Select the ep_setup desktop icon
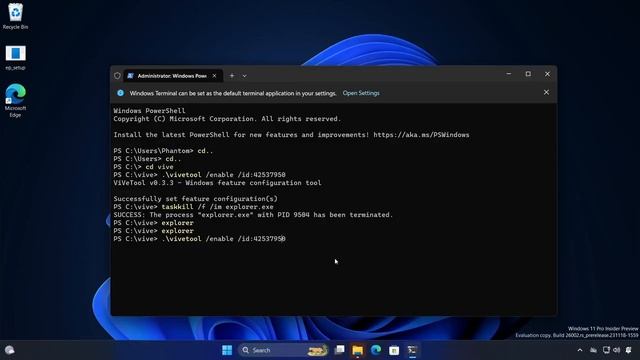The image size is (640, 360). tap(15, 58)
